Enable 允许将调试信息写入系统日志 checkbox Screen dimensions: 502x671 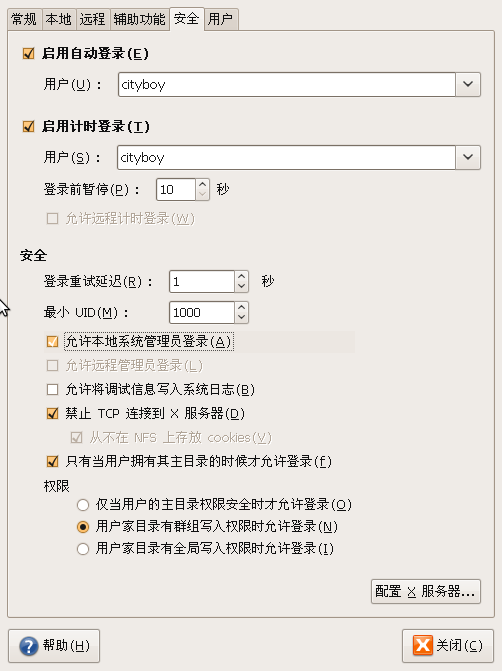tap(52, 389)
